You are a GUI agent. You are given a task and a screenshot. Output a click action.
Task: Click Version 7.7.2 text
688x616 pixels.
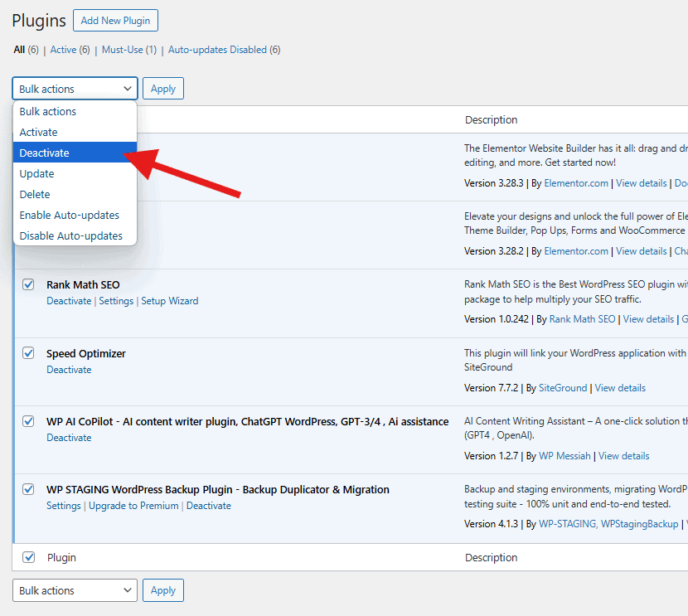491,388
